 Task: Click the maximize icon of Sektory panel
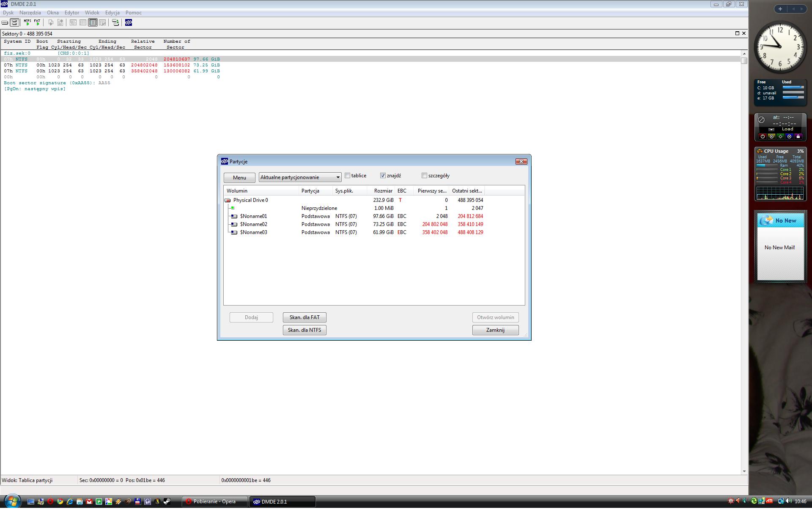(x=737, y=33)
